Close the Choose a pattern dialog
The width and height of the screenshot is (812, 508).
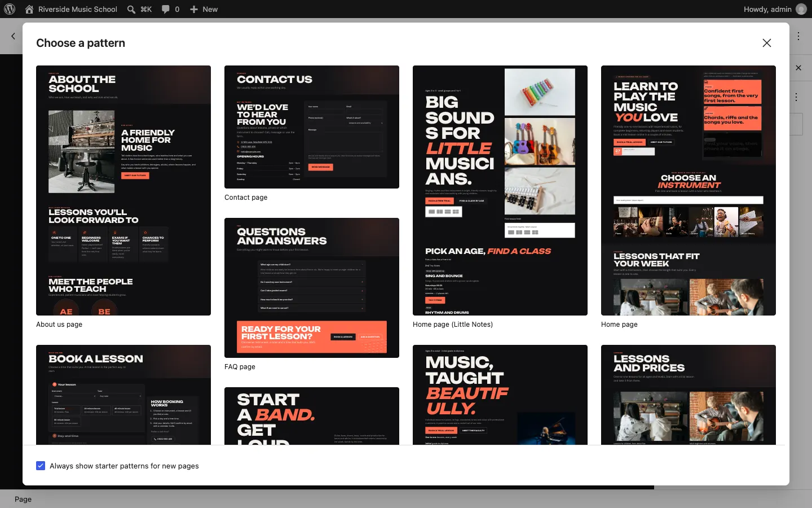tap(767, 43)
